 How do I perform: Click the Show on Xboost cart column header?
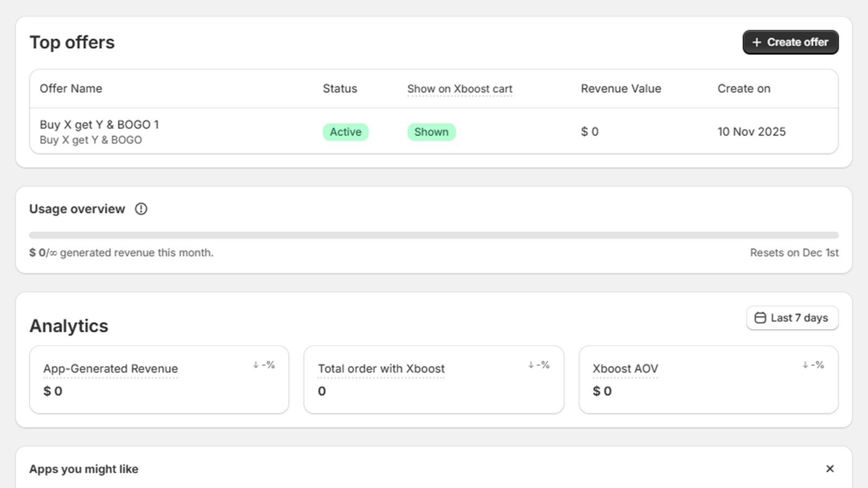click(459, 88)
